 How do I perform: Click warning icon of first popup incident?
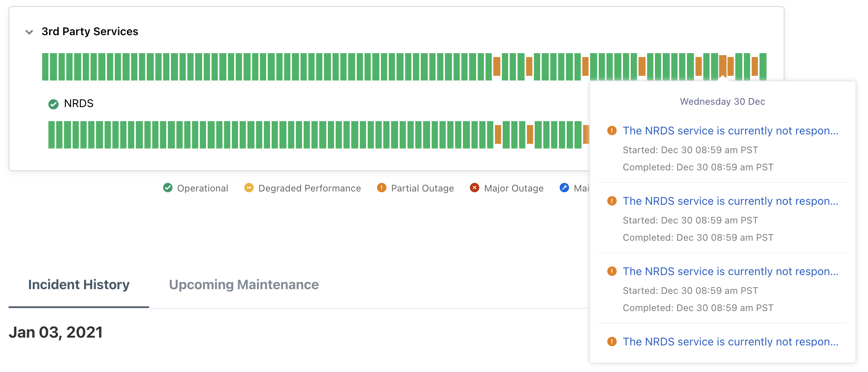[x=612, y=131]
